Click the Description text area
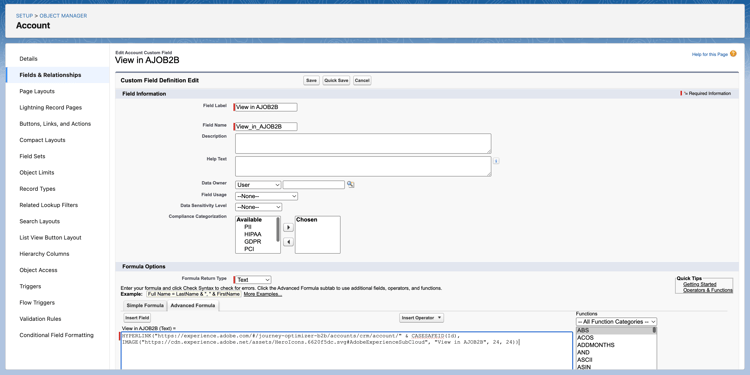 coord(363,143)
